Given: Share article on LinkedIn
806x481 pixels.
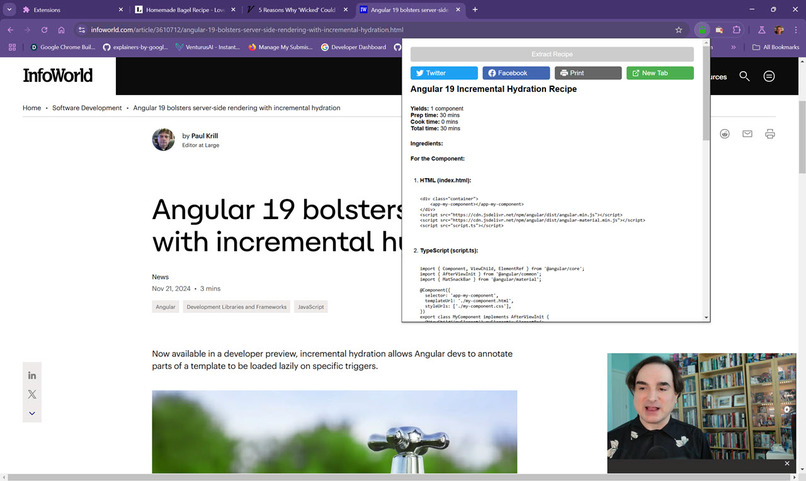Looking at the screenshot, I should (32, 376).
